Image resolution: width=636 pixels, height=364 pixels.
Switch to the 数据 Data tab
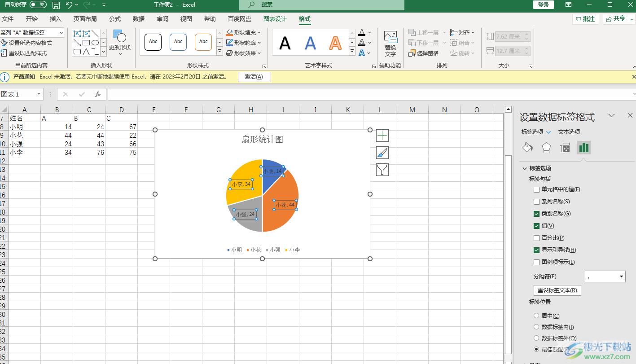(139, 19)
